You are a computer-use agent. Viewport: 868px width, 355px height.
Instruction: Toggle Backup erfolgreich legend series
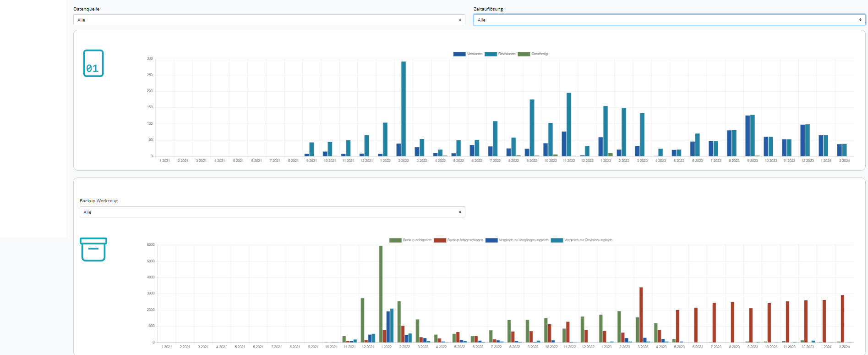coord(410,240)
